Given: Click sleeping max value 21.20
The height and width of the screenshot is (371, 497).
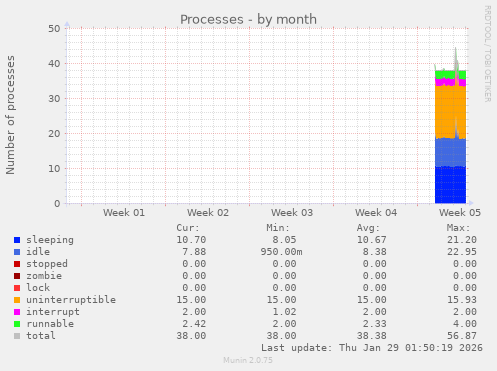Looking at the screenshot, I should click(x=462, y=240).
